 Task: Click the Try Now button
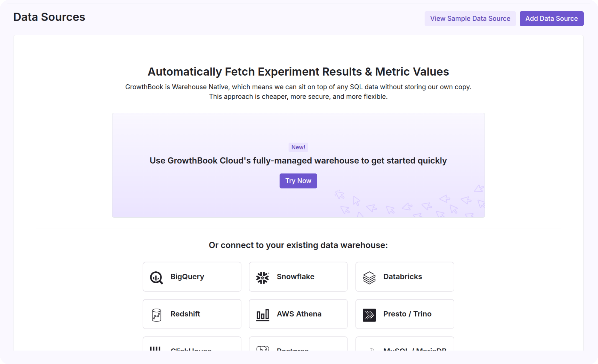point(298,181)
